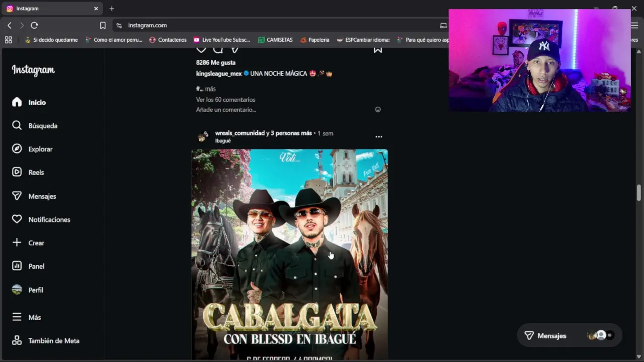The width and height of the screenshot is (644, 362).
Task: Open wreals_comunidad profile avatar
Action: pyautogui.click(x=203, y=137)
